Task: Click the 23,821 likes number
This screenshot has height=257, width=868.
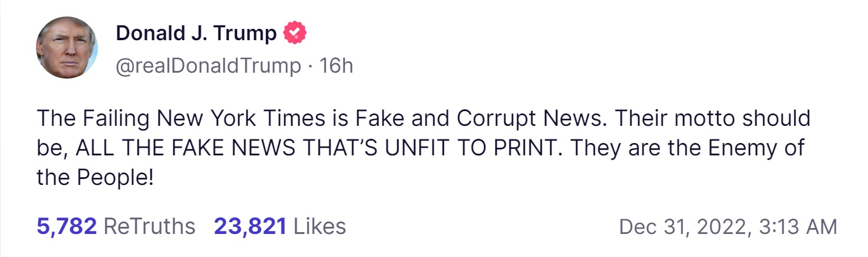Action: (250, 226)
